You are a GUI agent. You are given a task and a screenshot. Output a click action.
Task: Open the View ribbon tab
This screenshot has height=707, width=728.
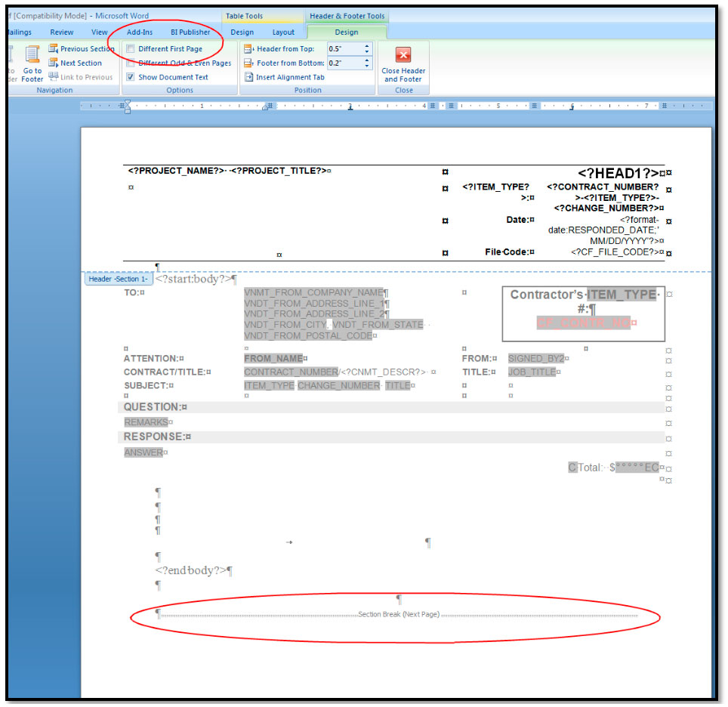point(100,32)
